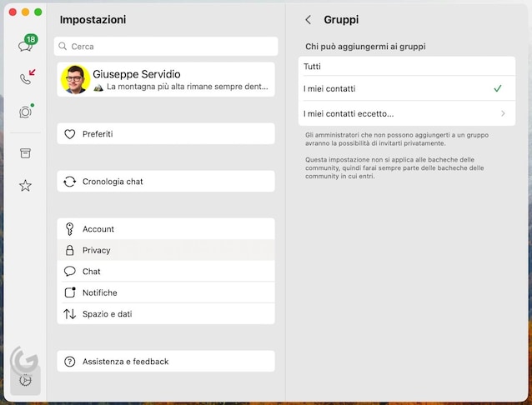Viewport: 532px width, 405px height.
Task: Open Account settings
Action: pyautogui.click(x=165, y=229)
